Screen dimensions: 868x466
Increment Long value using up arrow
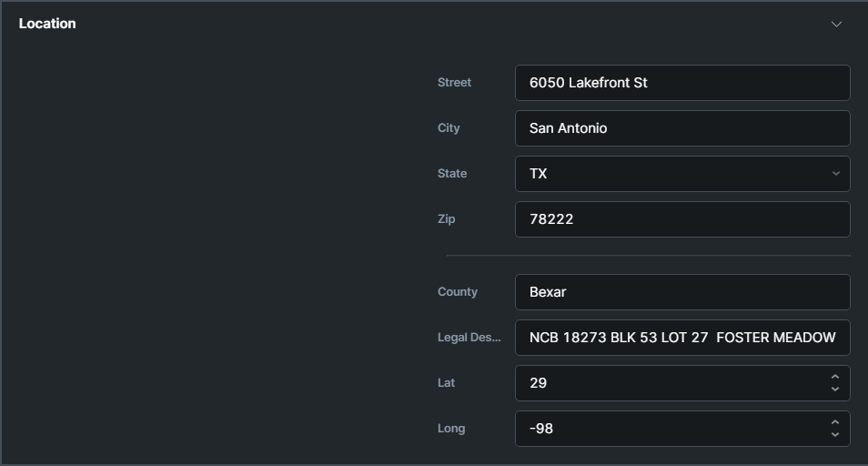pos(834,422)
